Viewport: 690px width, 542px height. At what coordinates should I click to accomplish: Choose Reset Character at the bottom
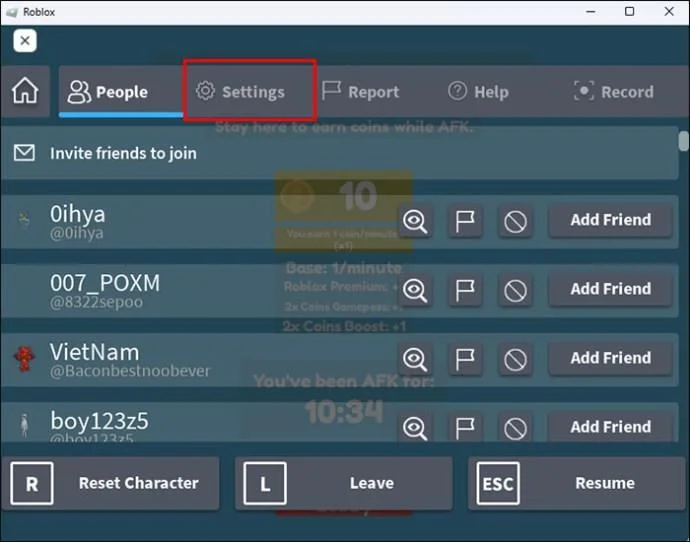point(110,483)
